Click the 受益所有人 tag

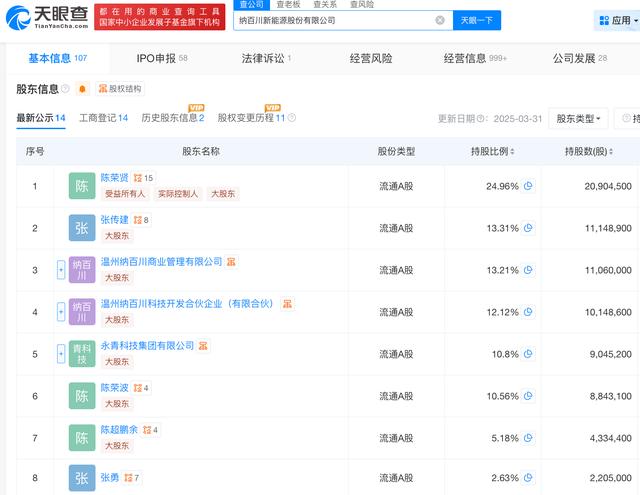[x=125, y=194]
